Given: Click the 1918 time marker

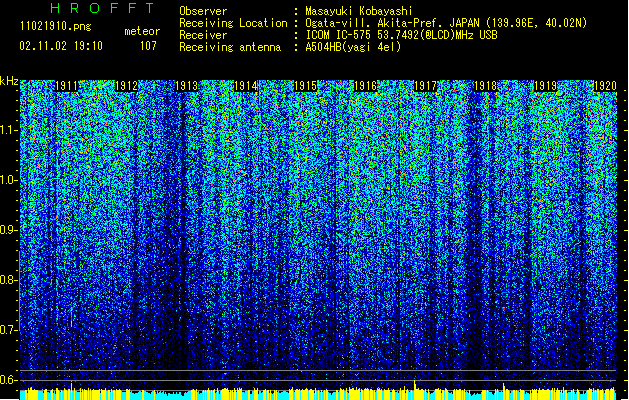Looking at the screenshot, I should click(x=485, y=86).
